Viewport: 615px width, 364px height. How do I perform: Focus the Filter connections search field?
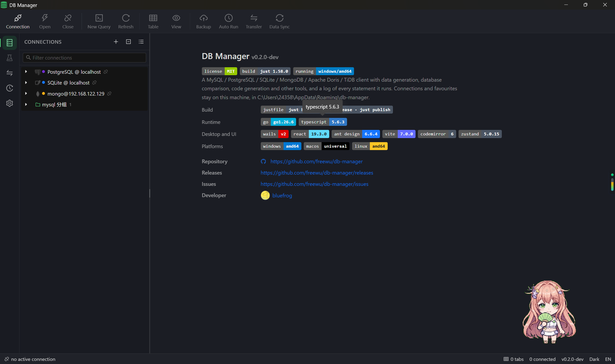[84, 58]
